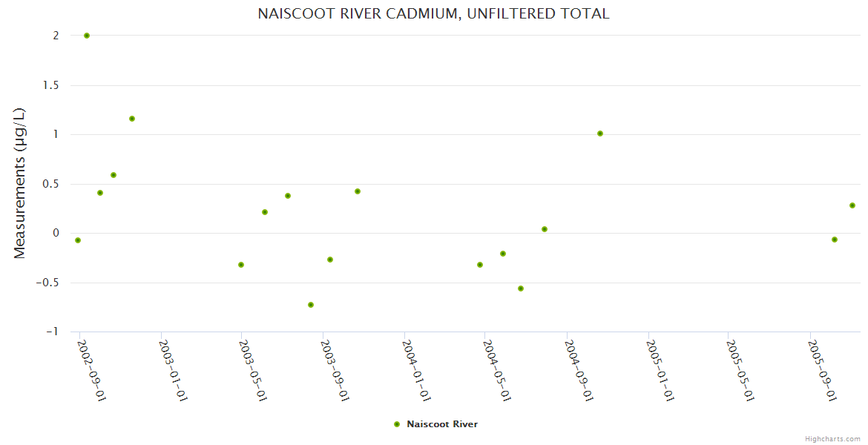This screenshot has width=868, height=445.
Task: Click the highest data point at value 2
Action: click(x=87, y=36)
